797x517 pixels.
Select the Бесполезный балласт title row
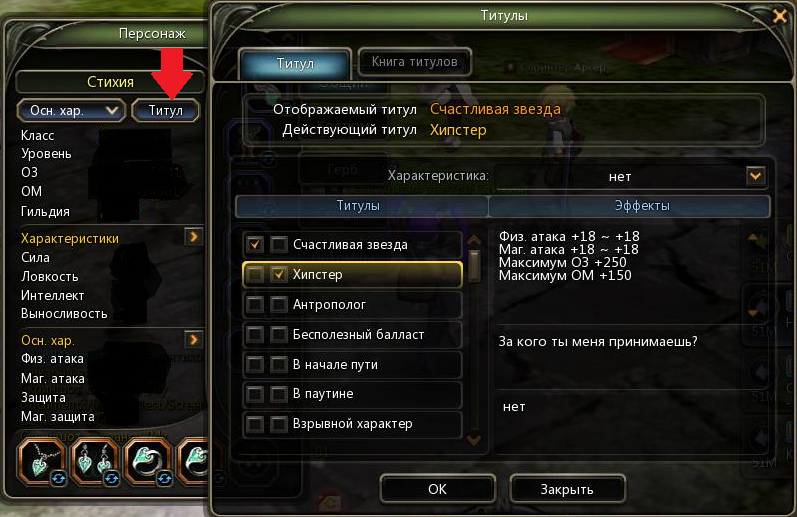click(x=353, y=334)
